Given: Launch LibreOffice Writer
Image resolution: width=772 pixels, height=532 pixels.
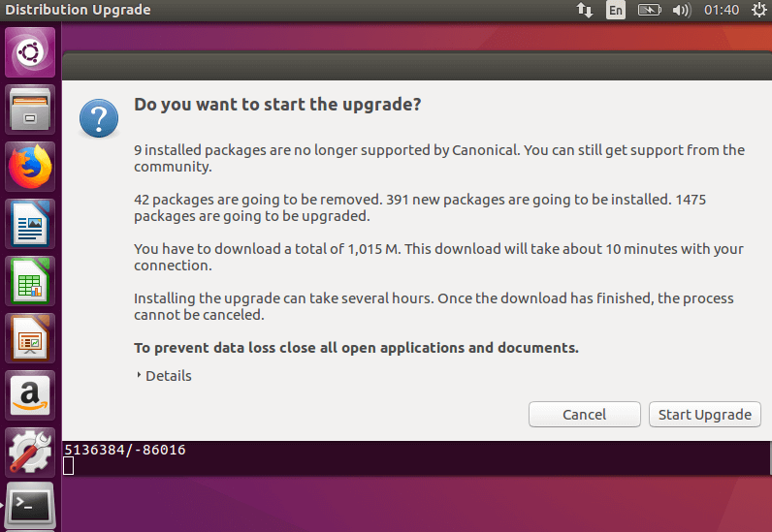Looking at the screenshot, I should [x=30, y=223].
